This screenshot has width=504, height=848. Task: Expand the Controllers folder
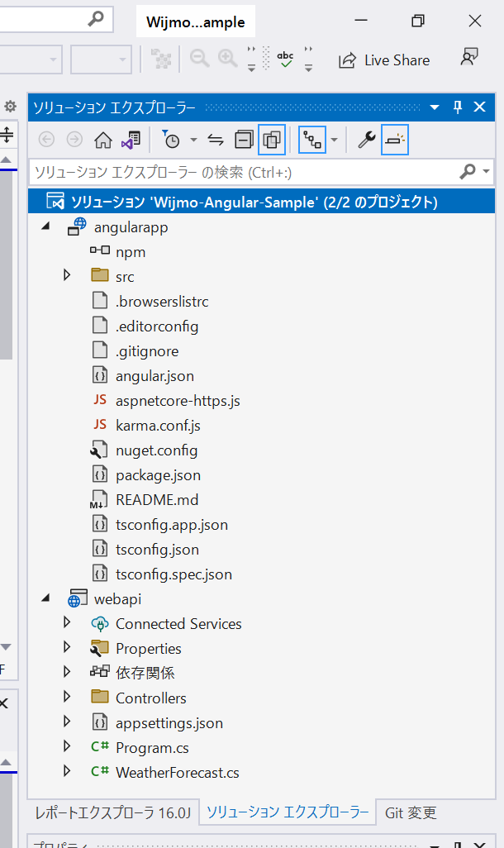click(x=67, y=697)
